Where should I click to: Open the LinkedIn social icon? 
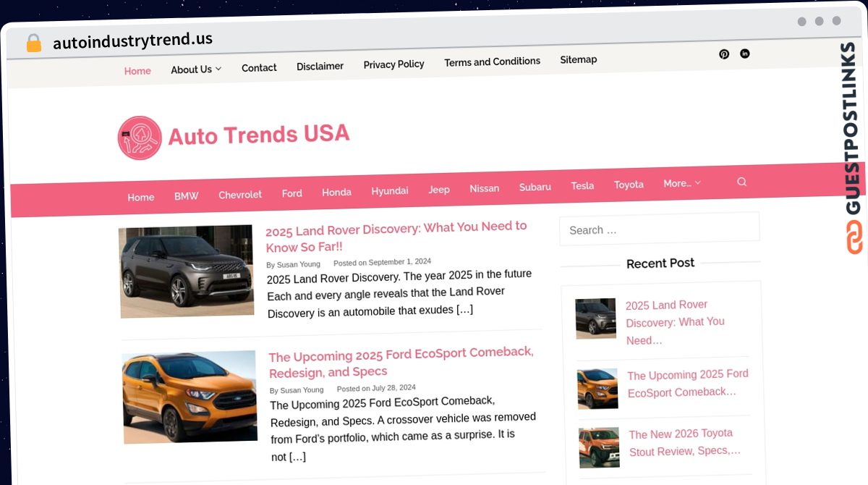[745, 54]
